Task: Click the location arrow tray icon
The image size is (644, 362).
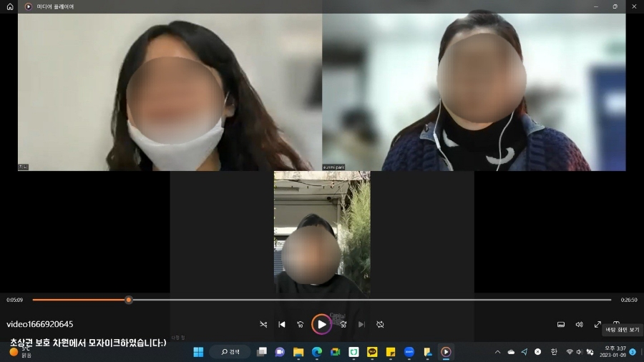Action: pyautogui.click(x=525, y=352)
